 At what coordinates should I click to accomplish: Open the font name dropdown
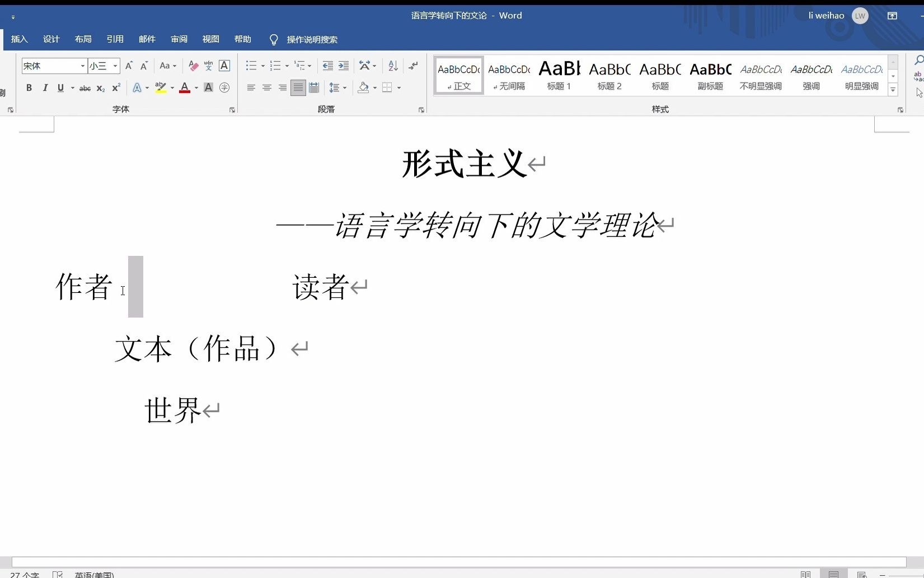[83, 66]
